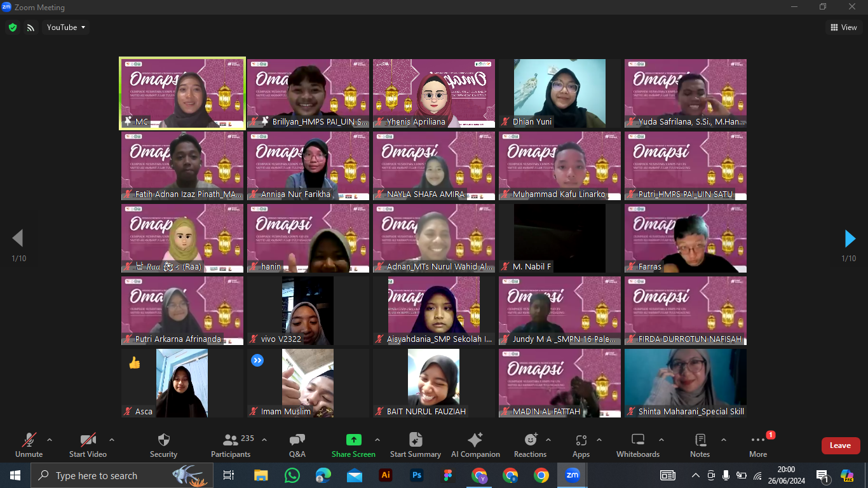This screenshot has width=868, height=488.
Task: Open the Security shield icon
Action: (163, 440)
